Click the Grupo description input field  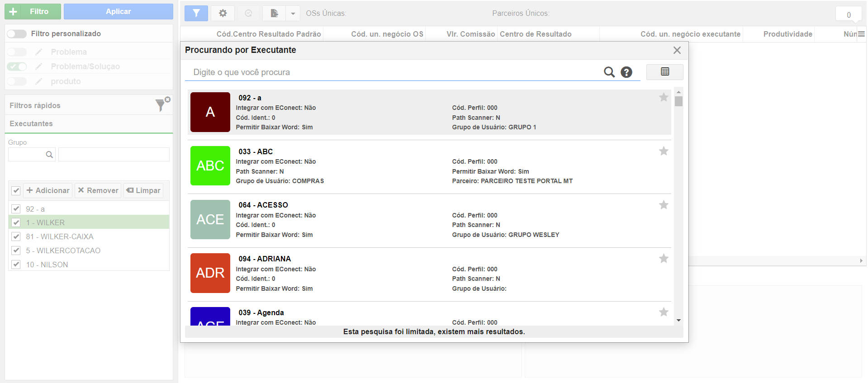(x=114, y=155)
